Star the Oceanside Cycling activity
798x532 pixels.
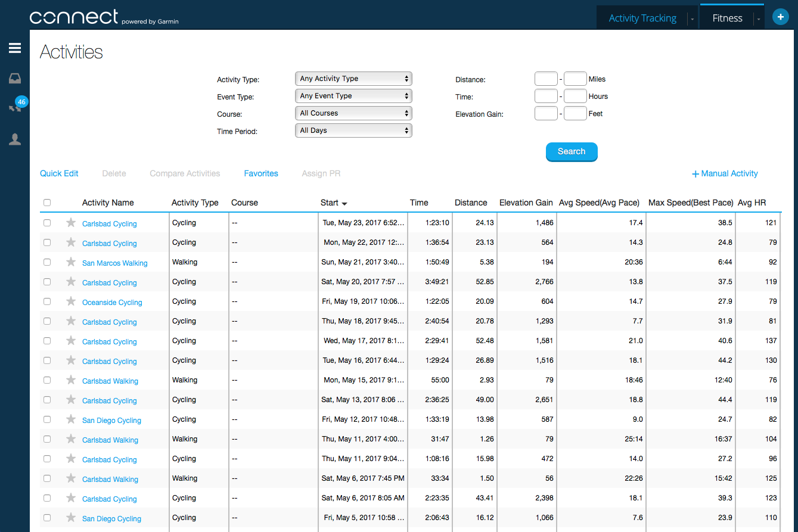click(71, 301)
